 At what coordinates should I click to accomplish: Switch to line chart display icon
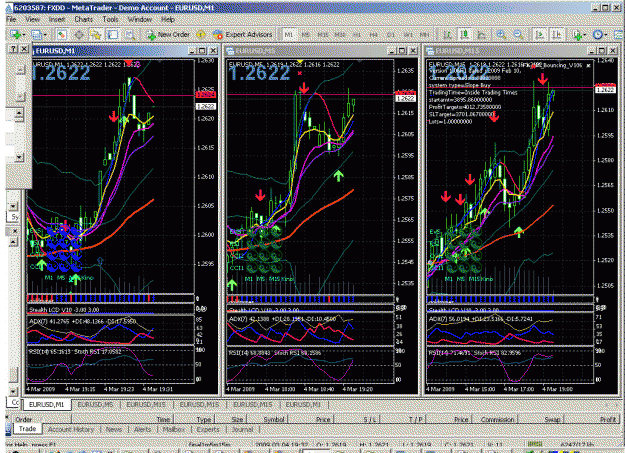tap(482, 35)
